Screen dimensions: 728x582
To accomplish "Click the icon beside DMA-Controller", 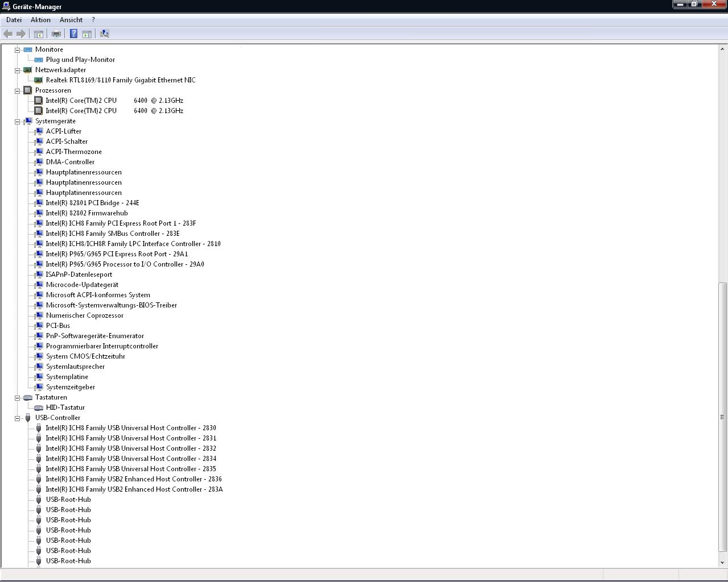I will [x=39, y=162].
